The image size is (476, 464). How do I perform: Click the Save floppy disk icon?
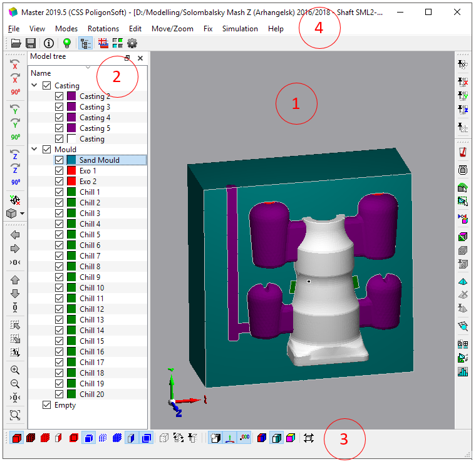(30, 43)
